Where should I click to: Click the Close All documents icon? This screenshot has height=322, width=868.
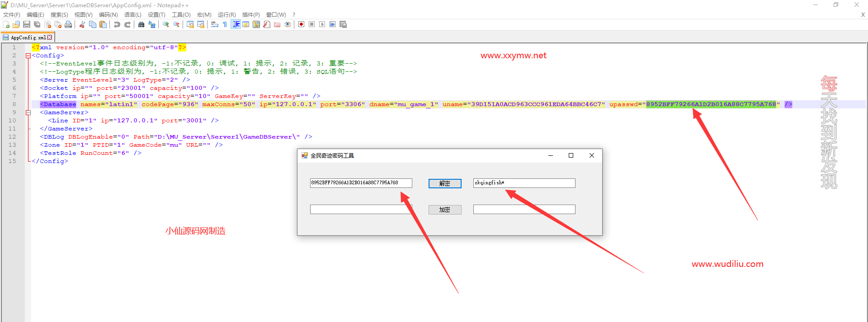coord(58,24)
